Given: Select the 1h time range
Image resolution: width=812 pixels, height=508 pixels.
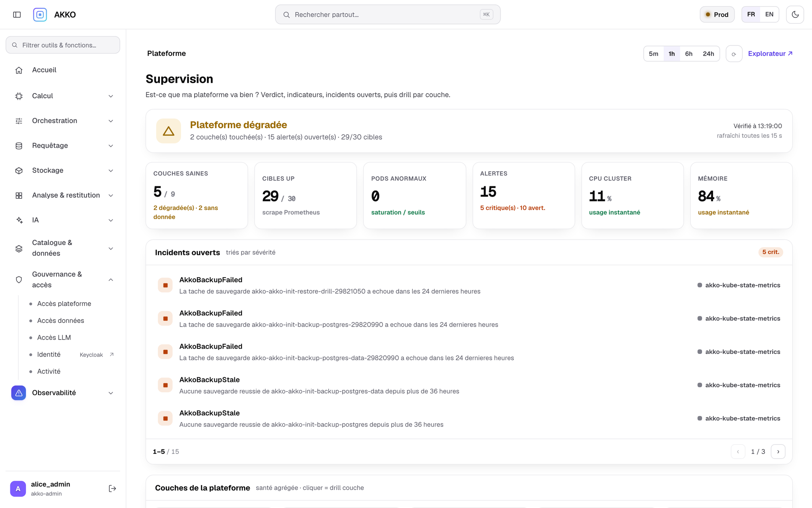Looking at the screenshot, I should coord(672,54).
